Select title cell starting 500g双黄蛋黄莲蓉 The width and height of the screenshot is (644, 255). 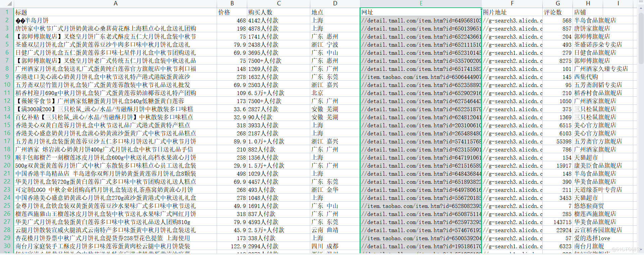tap(115, 165)
